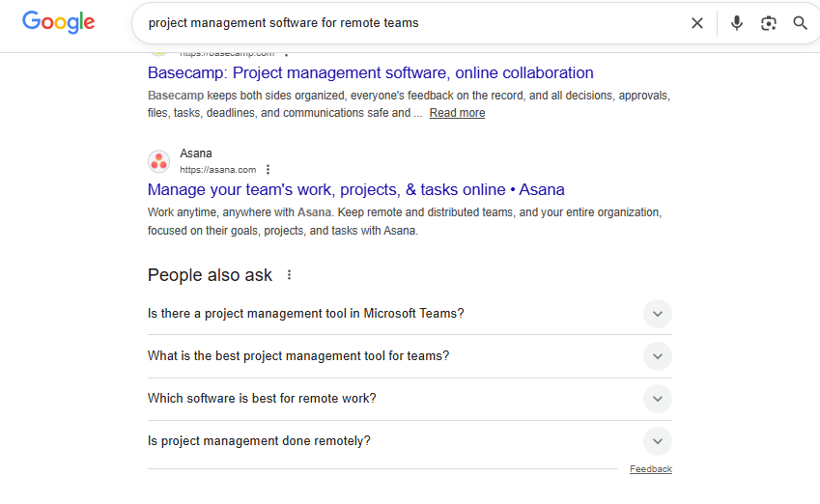820x504 pixels.
Task: Click the https://asana.com URL text
Action: click(218, 170)
